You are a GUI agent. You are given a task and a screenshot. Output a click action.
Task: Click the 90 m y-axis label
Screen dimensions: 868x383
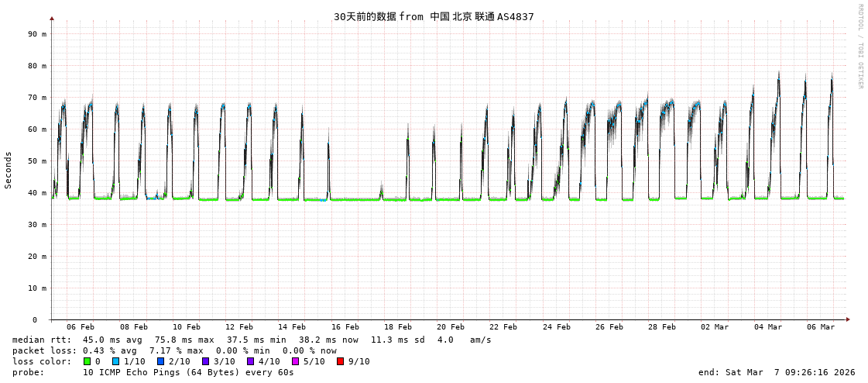[37, 34]
